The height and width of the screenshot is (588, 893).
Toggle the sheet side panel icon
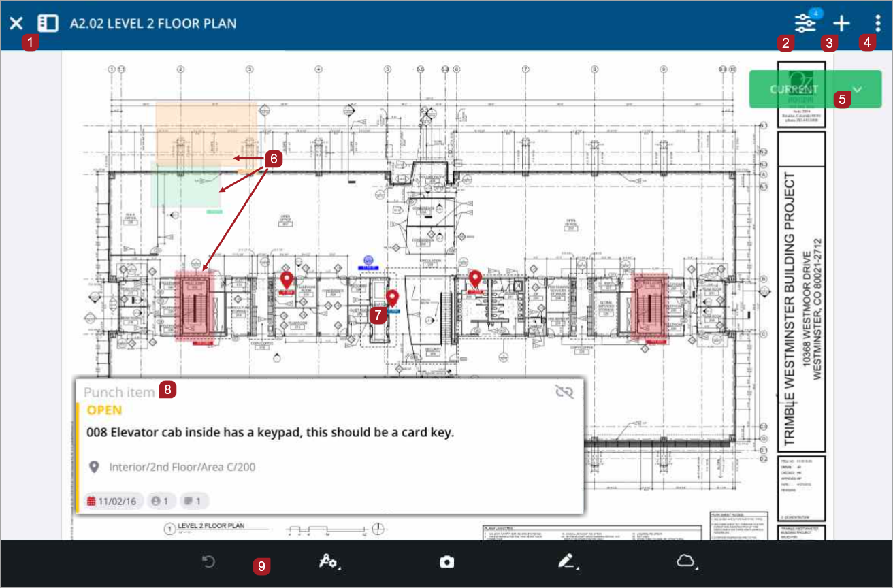point(48,23)
